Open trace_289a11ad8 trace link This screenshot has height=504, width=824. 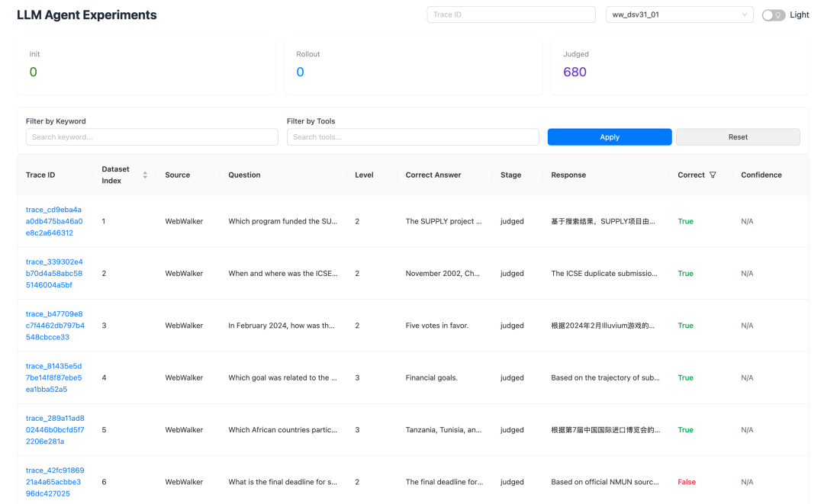(x=55, y=429)
